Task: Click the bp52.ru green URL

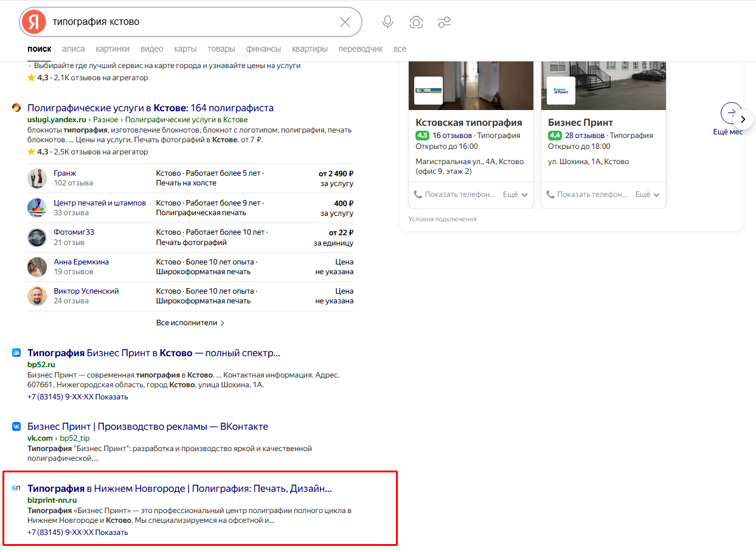Action: [41, 365]
